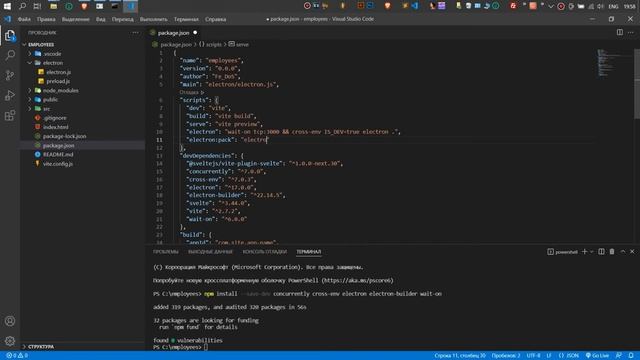The width and height of the screenshot is (640, 360).
Task: Open Source Control view in activity bar
Action: click(x=10, y=75)
